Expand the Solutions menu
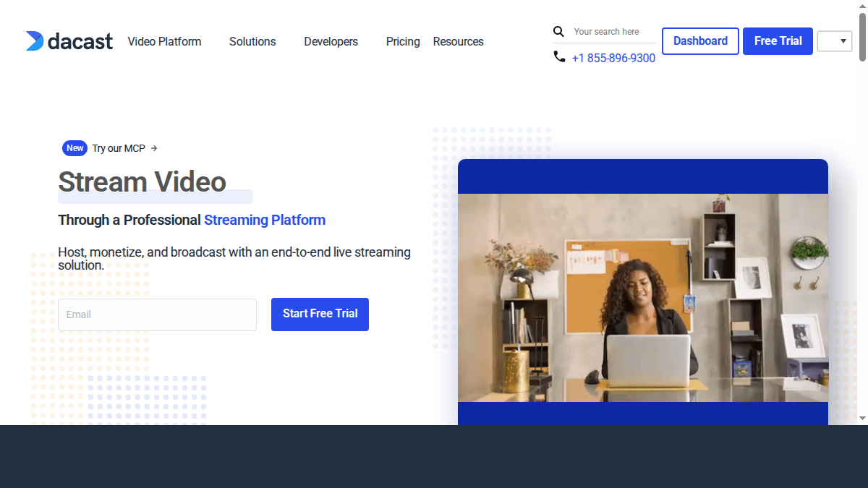The width and height of the screenshot is (868, 488). (x=252, y=41)
